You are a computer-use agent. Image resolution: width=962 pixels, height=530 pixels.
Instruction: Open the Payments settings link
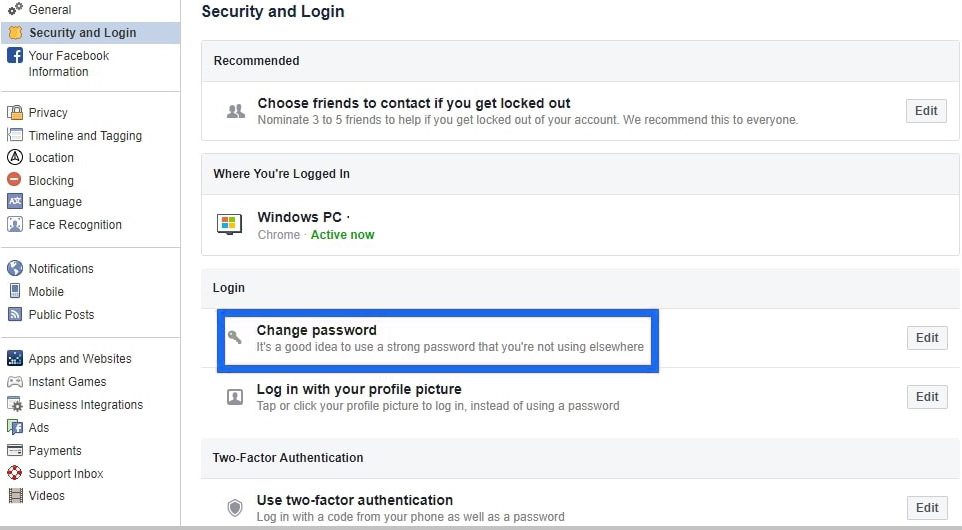55,451
